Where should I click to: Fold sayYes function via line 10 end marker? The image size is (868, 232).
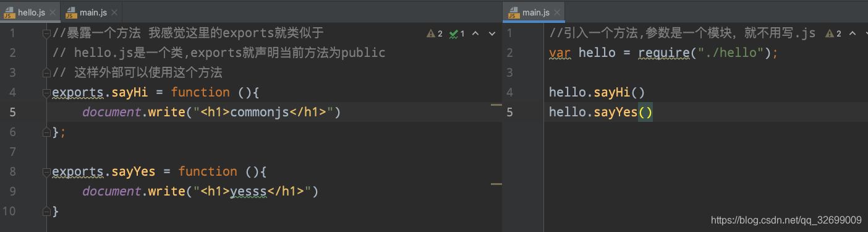46,211
